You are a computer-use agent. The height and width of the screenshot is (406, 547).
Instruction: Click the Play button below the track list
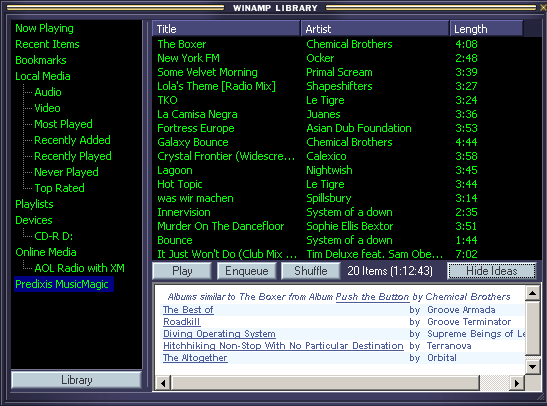click(182, 271)
